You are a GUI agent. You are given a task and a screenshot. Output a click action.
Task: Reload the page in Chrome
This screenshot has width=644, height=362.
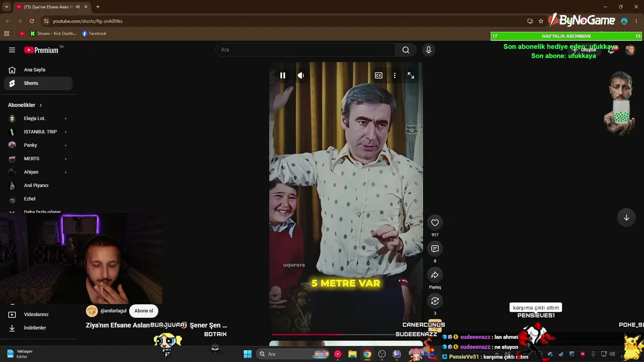click(32, 21)
